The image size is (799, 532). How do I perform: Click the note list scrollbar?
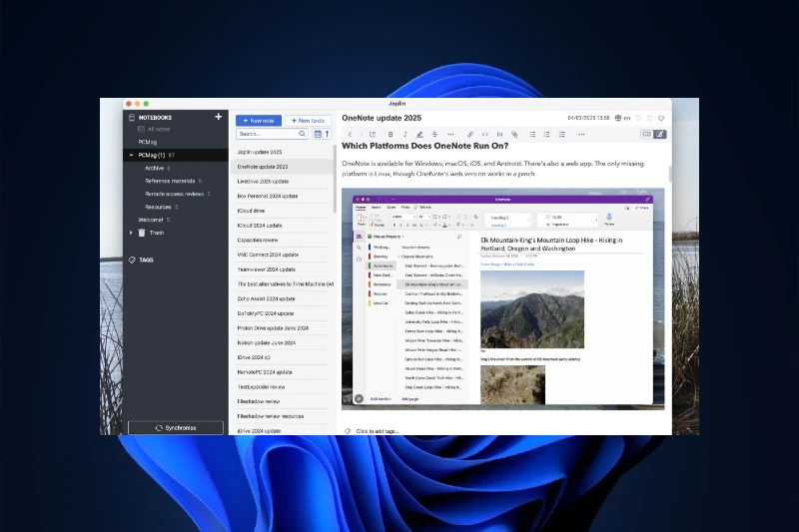(335, 179)
